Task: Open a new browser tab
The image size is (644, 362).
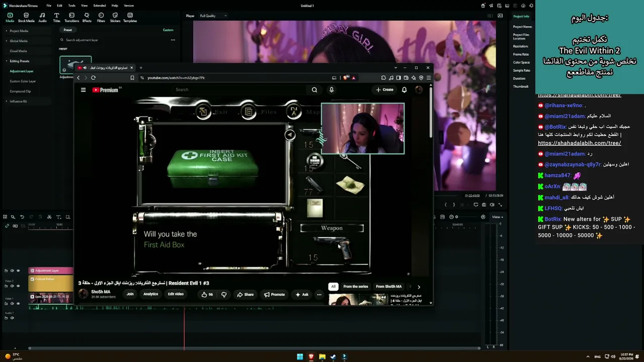Action: 141,67
